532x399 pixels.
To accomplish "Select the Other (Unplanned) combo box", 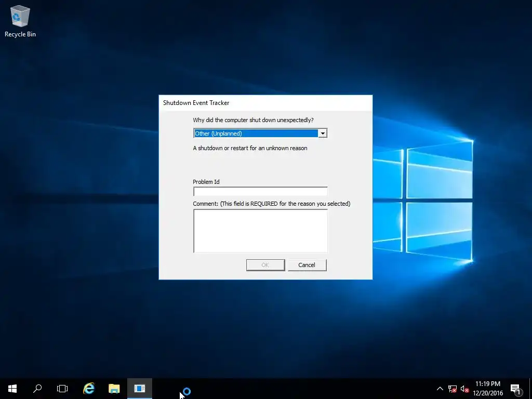I will pyautogui.click(x=260, y=134).
